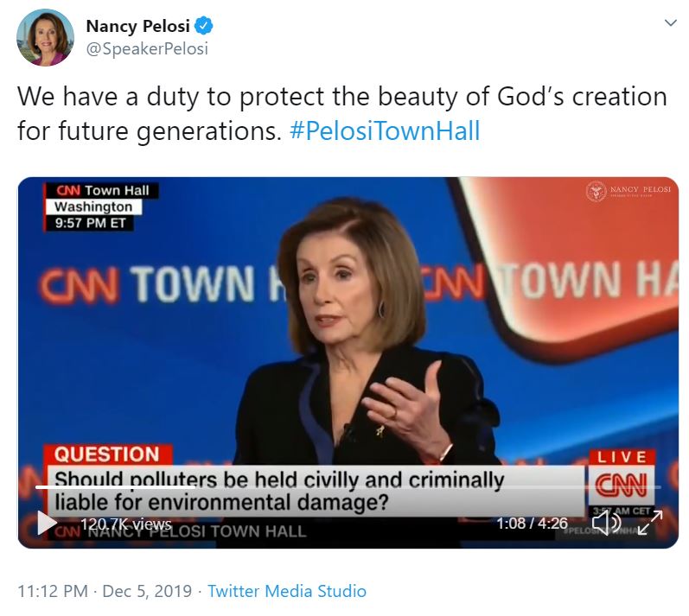The image size is (689, 616).
Task: Click the 1:08 / 4:26 time display
Action: 531,524
